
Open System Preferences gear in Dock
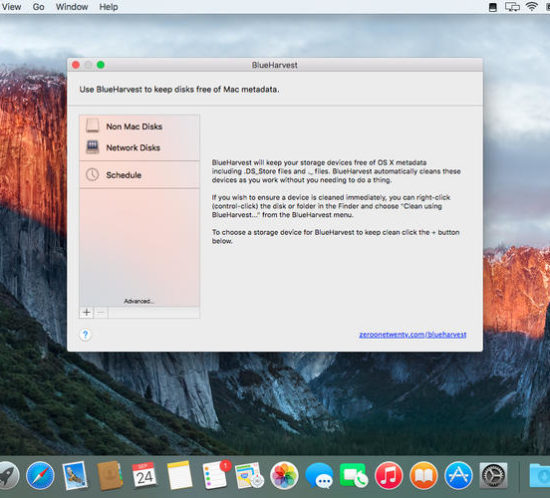494,476
